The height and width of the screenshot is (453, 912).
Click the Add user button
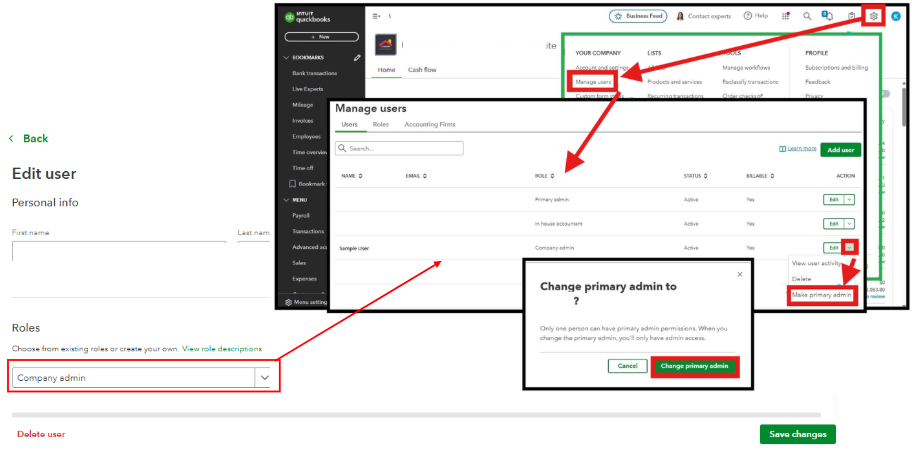(840, 149)
